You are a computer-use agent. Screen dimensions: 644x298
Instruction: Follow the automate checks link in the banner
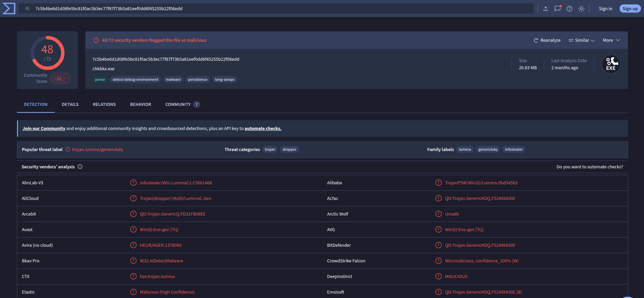263,129
